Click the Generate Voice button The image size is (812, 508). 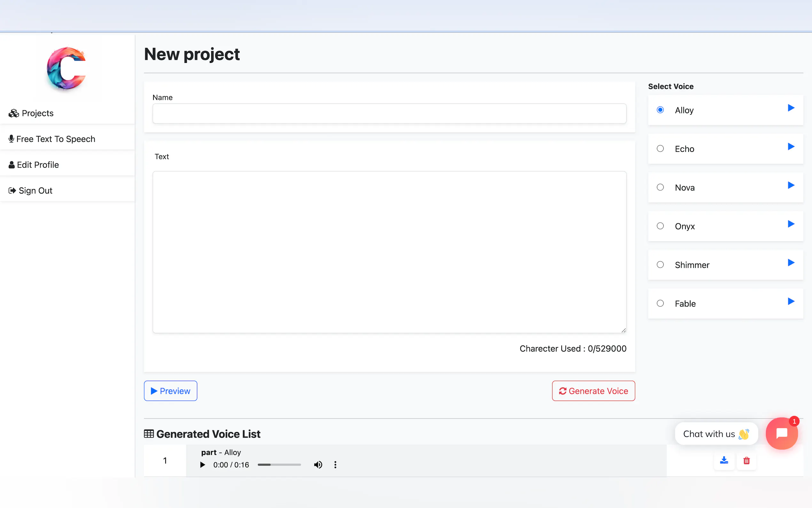click(593, 391)
